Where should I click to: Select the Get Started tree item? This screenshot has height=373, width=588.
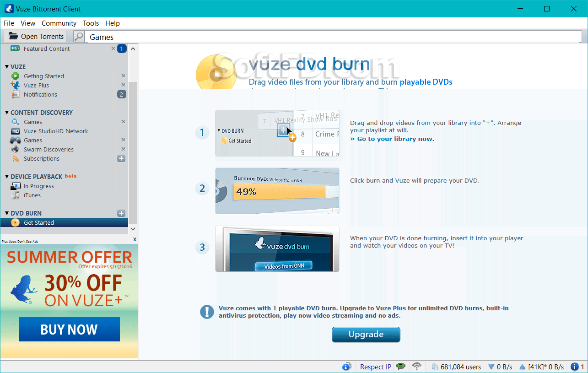tap(65, 222)
